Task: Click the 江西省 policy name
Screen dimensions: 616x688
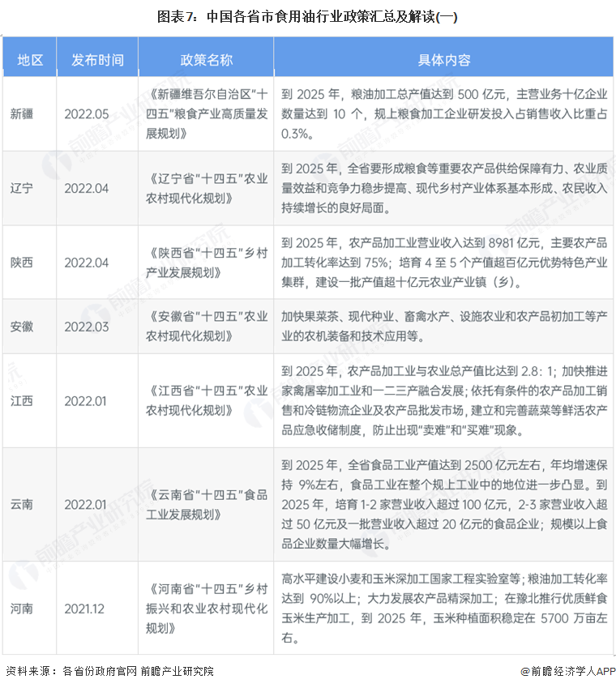Action: 207,400
